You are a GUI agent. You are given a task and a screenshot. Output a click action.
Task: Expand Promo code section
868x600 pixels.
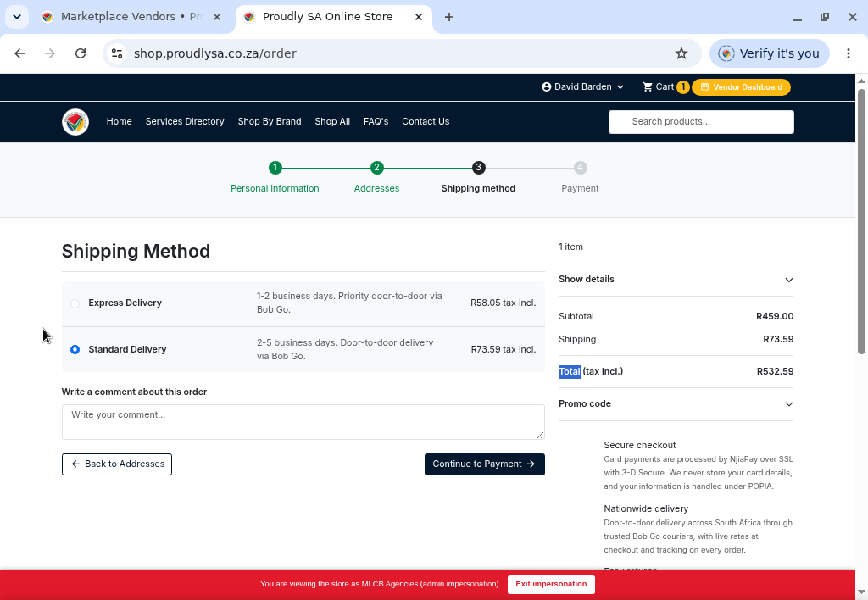pyautogui.click(x=676, y=404)
